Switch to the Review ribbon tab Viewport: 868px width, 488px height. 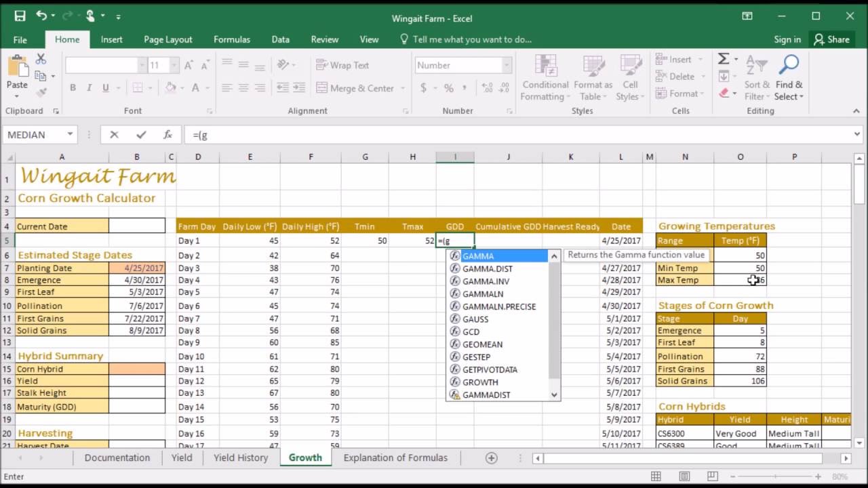click(325, 39)
